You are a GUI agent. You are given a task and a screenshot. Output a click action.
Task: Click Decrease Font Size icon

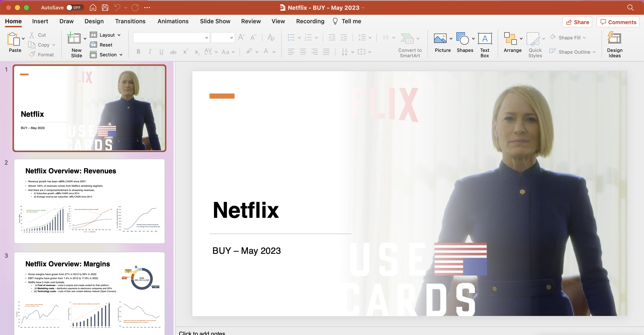(253, 38)
